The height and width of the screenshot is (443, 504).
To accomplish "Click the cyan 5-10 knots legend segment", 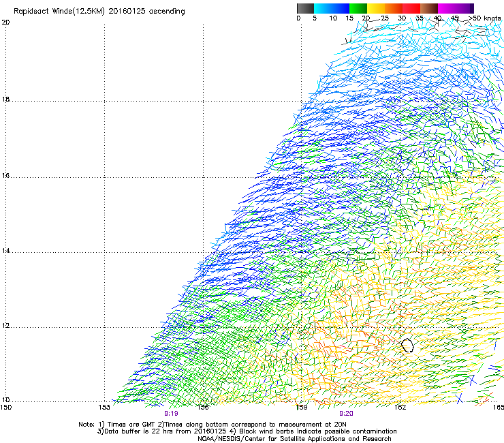I will coord(323,8).
